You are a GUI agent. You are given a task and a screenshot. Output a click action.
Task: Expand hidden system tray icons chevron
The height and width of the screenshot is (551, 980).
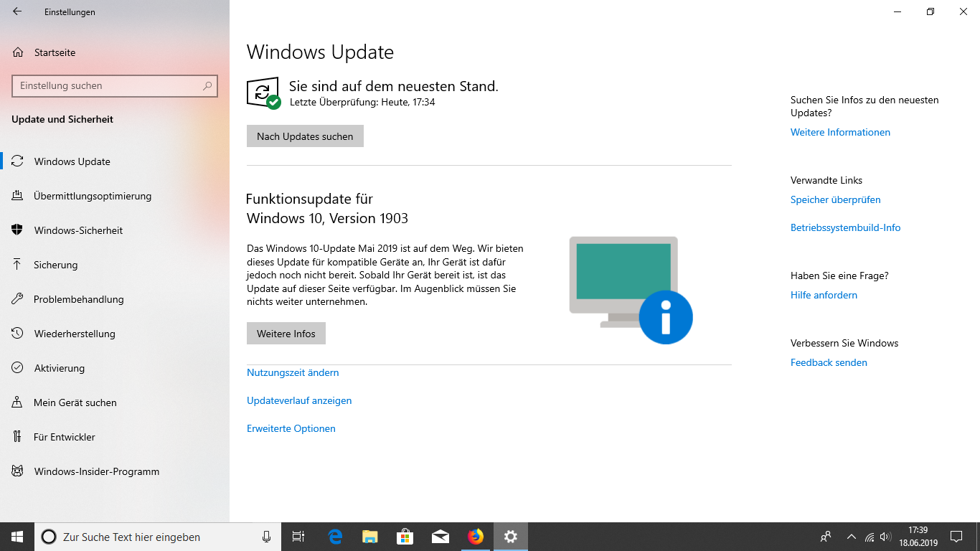click(x=852, y=537)
